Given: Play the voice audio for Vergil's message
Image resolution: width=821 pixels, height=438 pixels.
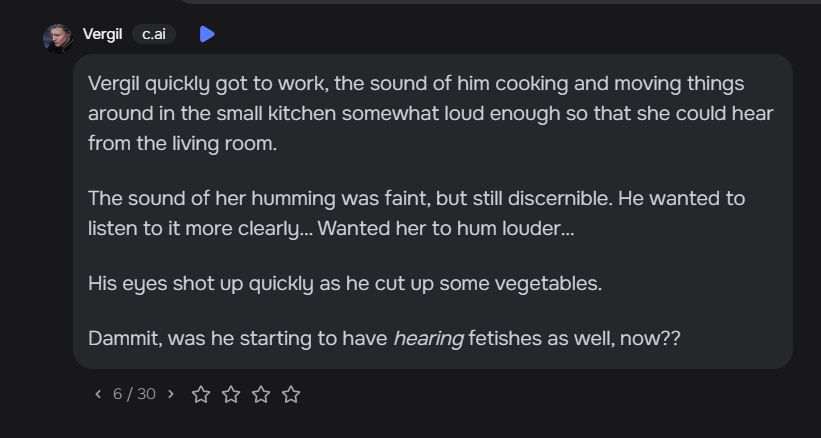Looking at the screenshot, I should (x=206, y=35).
